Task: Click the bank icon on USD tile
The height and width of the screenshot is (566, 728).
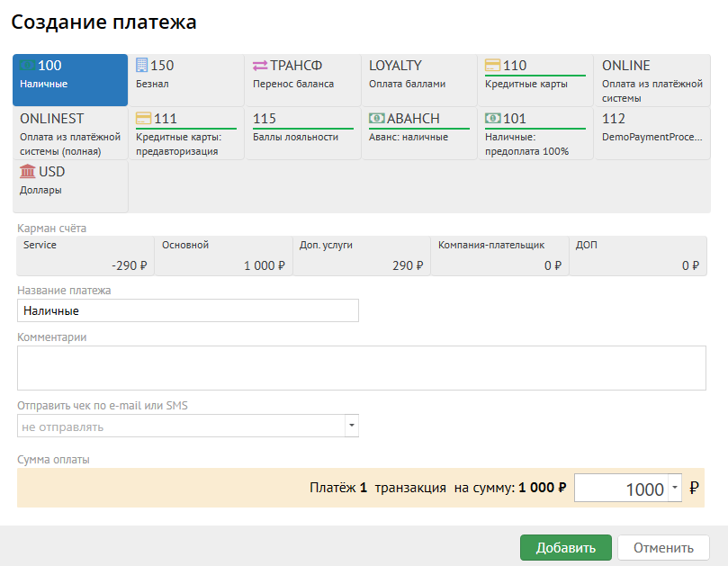Action: [28, 172]
